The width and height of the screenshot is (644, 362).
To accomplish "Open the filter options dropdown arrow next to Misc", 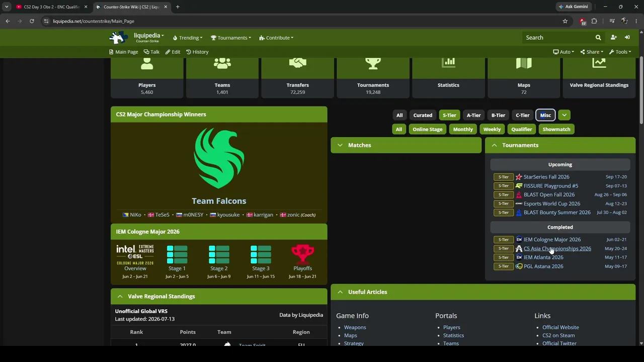I will point(564,115).
